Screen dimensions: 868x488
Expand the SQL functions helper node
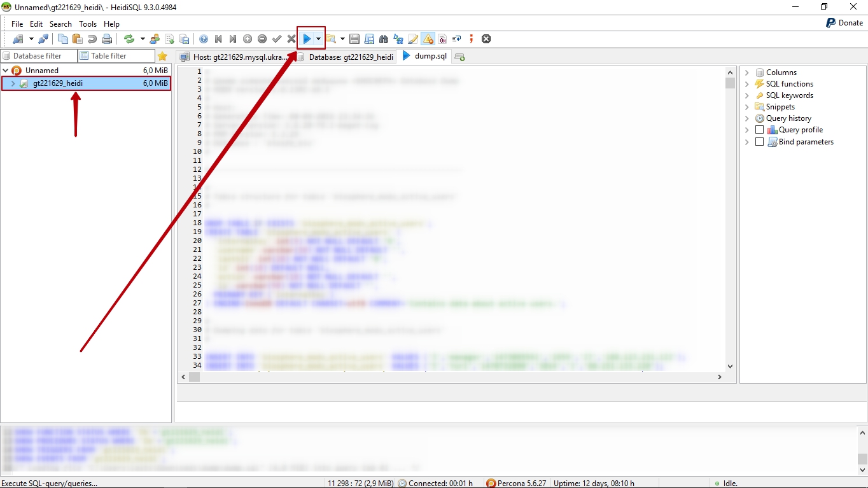coord(747,84)
